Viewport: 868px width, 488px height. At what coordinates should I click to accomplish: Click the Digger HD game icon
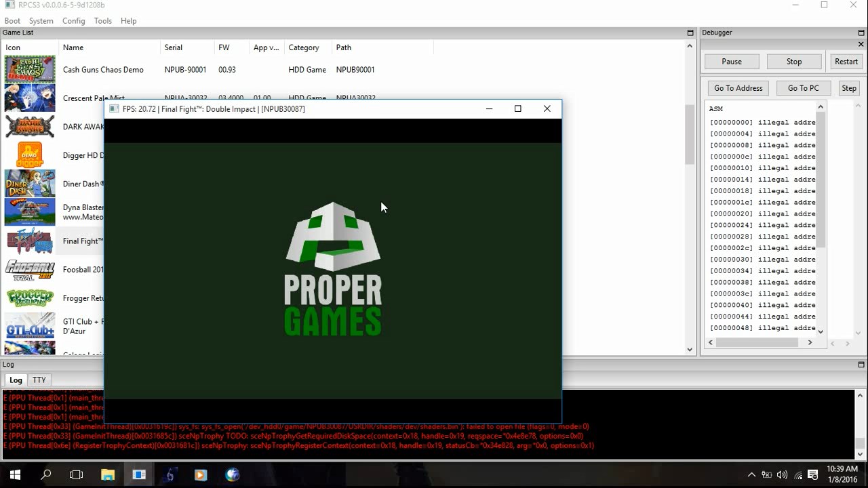click(x=30, y=155)
